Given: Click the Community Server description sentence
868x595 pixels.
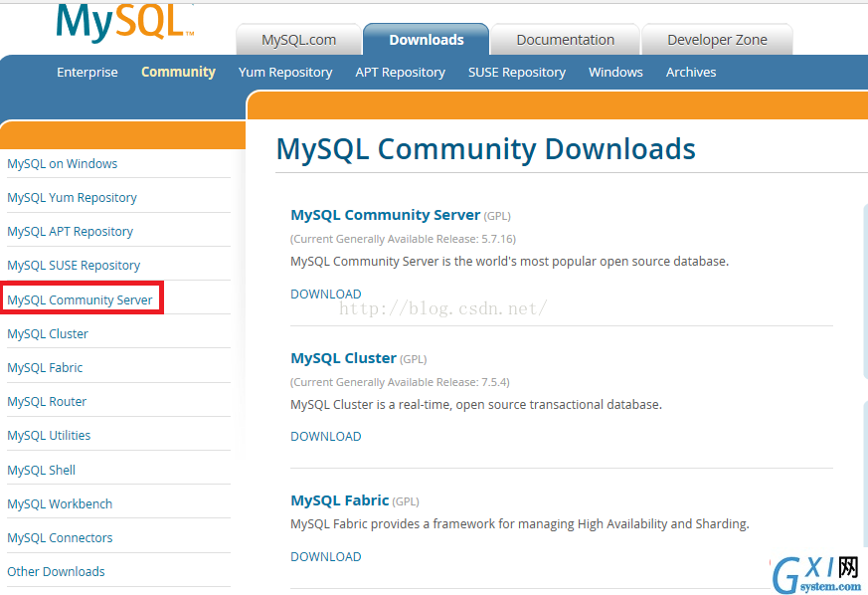Looking at the screenshot, I should 510,262.
